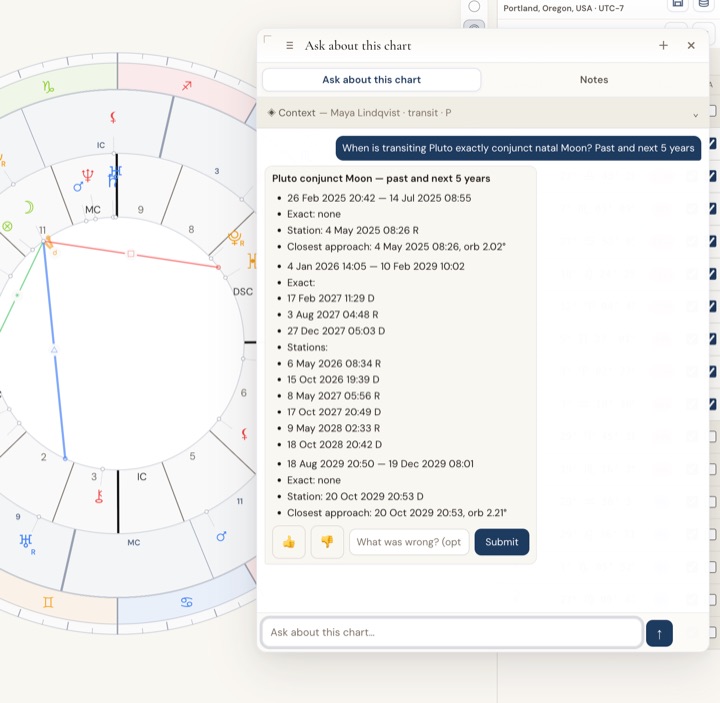Click the database icon in the background panel
This screenshot has height=703, width=720.
703,4
